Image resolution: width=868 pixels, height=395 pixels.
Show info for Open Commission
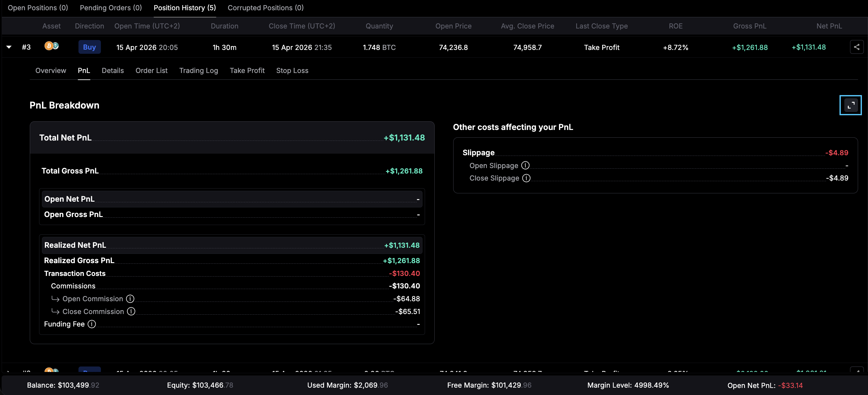point(130,299)
